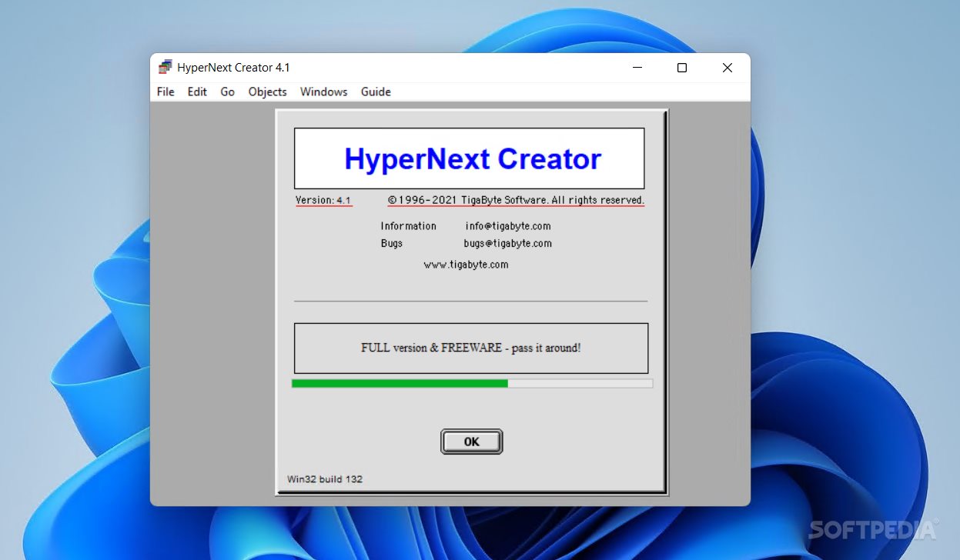Open the File menu
The width and height of the screenshot is (960, 560).
[x=166, y=92]
